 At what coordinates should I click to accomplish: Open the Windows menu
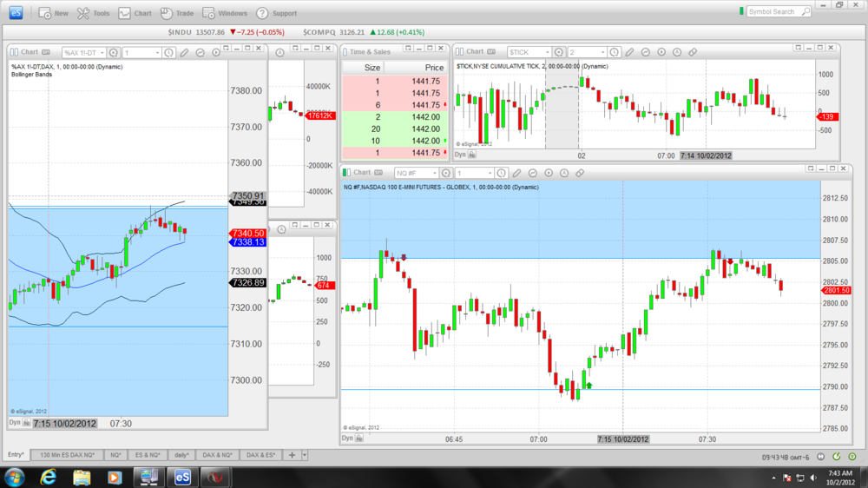point(225,13)
